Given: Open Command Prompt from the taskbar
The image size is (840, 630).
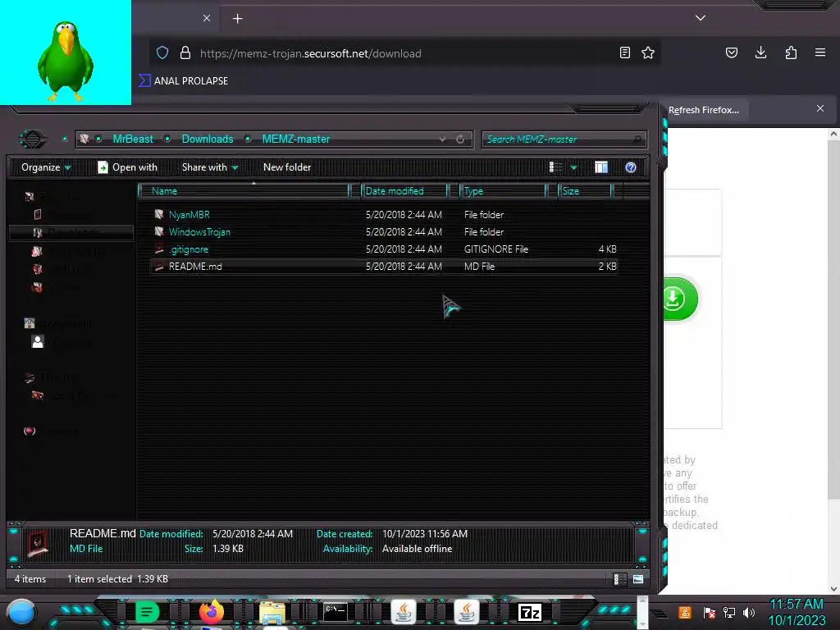Looking at the screenshot, I should click(336, 612).
